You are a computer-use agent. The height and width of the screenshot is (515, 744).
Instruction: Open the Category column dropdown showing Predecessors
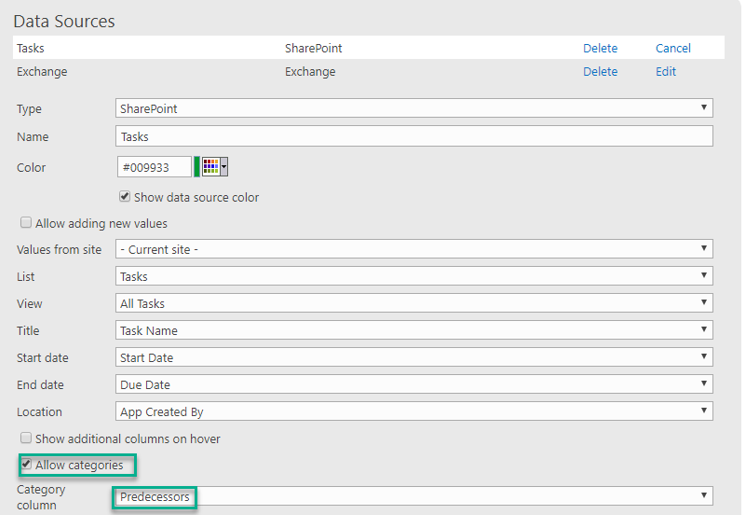(x=414, y=496)
